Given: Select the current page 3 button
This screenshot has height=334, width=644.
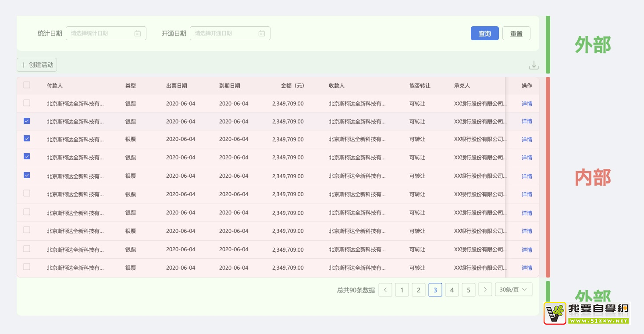Looking at the screenshot, I should [435, 290].
